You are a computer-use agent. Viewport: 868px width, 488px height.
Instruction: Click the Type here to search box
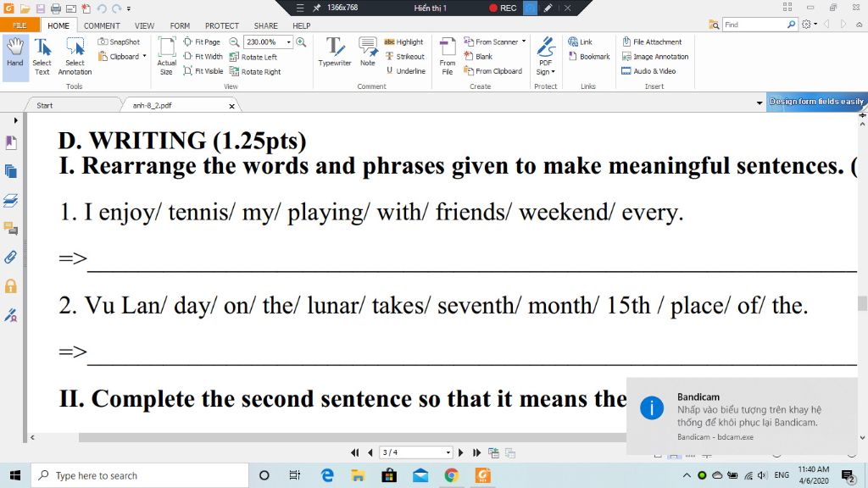[x=140, y=475]
